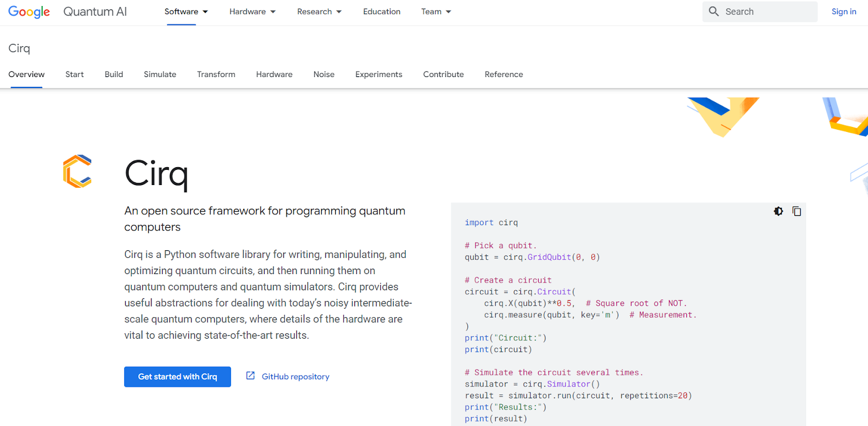Focus the Search input field
868x426 pixels.
point(759,11)
